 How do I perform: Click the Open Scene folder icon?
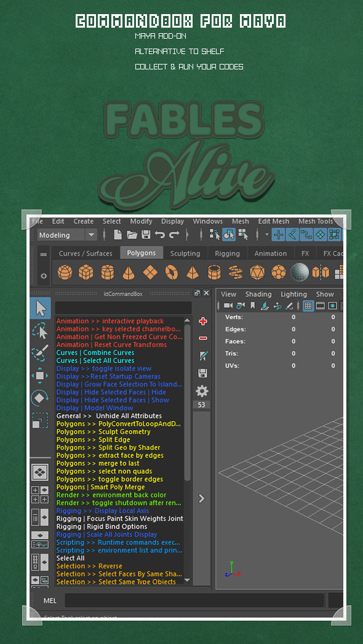pos(132,235)
